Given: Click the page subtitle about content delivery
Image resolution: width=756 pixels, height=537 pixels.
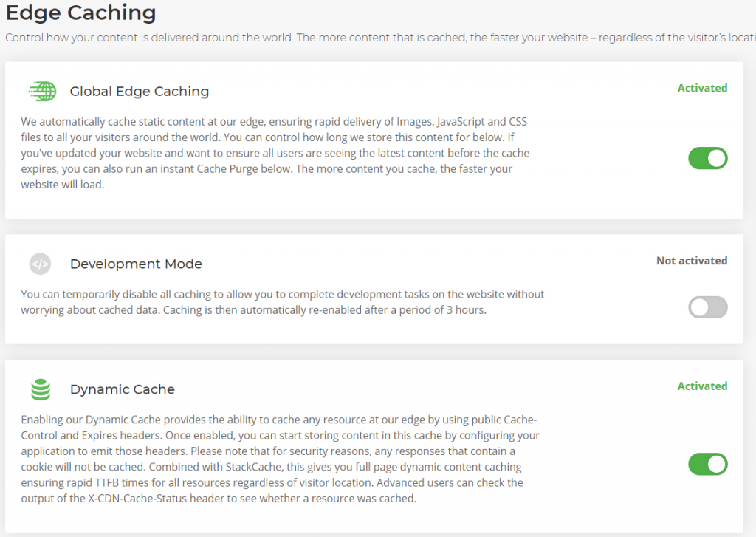Looking at the screenshot, I should point(380,38).
